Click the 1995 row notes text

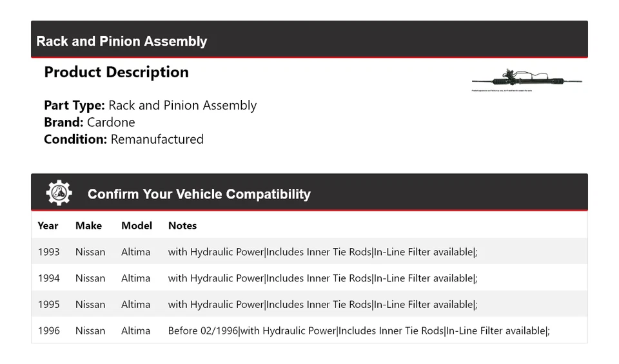click(322, 304)
